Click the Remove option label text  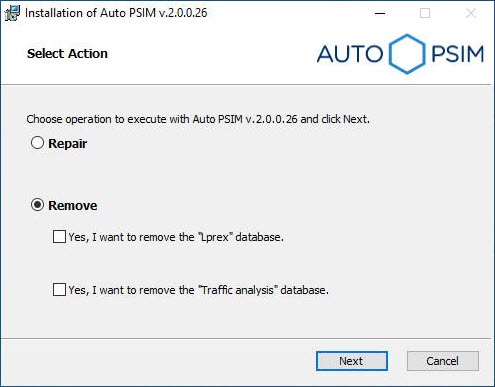click(x=73, y=205)
